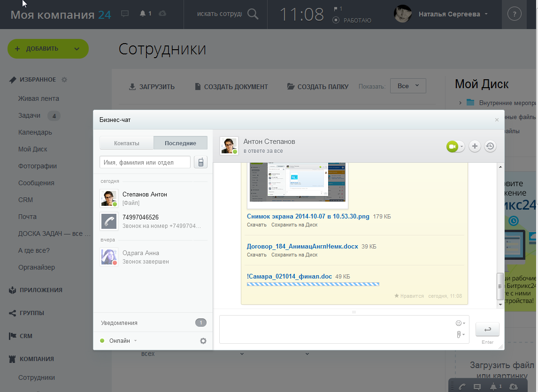Close the Бизнес-чат dialog
The height and width of the screenshot is (392, 538).
coord(497,120)
